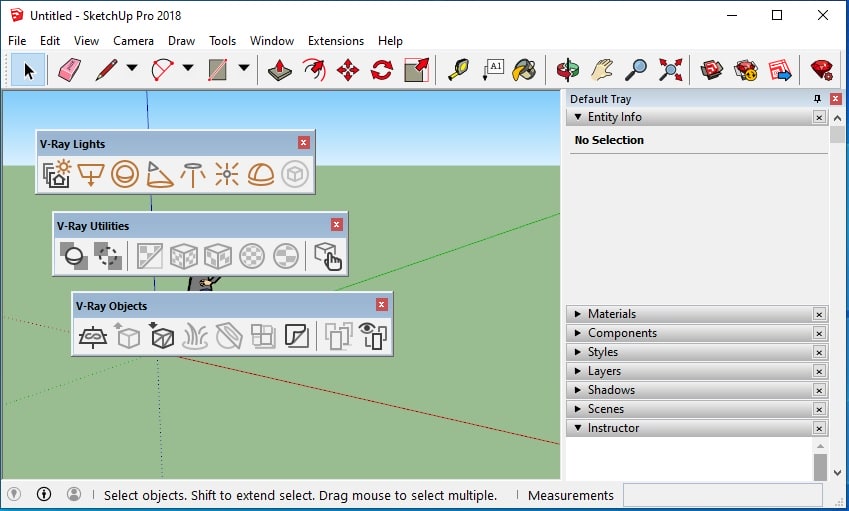Close the V-Ray Objects toolbar

382,304
